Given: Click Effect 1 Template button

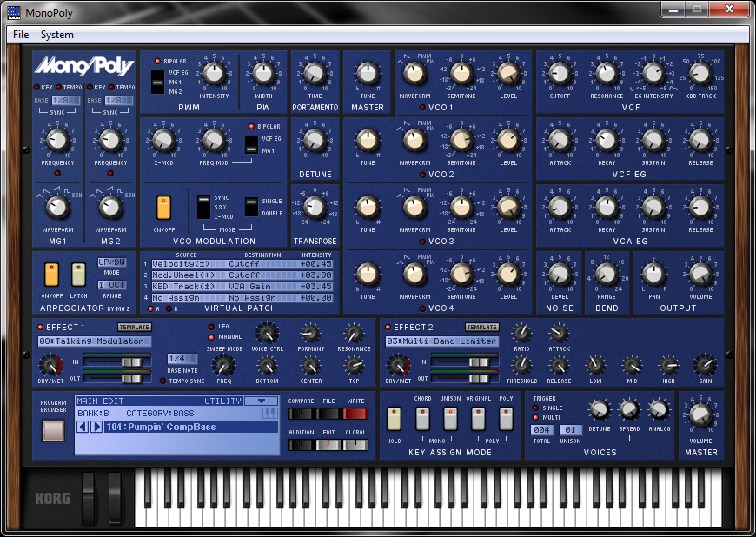Looking at the screenshot, I should pos(134,327).
